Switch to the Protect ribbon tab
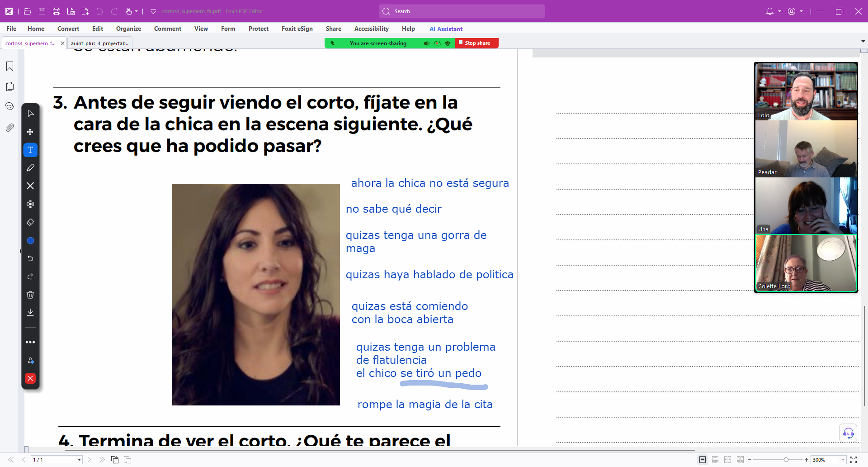The width and height of the screenshot is (868, 467). pos(259,29)
